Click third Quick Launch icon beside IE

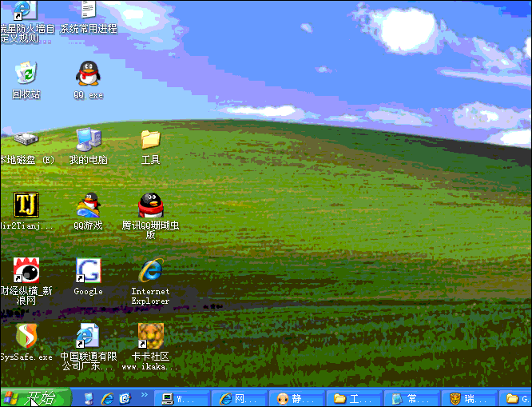[125, 398]
